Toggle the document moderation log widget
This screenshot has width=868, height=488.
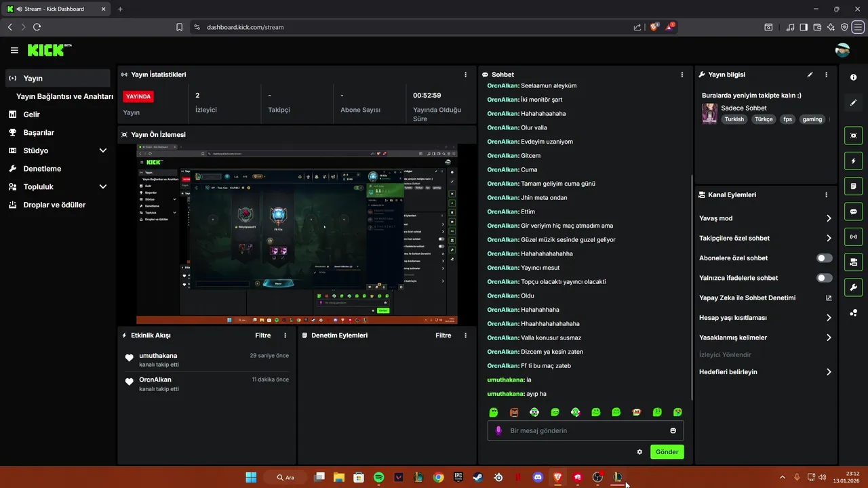[x=853, y=186]
